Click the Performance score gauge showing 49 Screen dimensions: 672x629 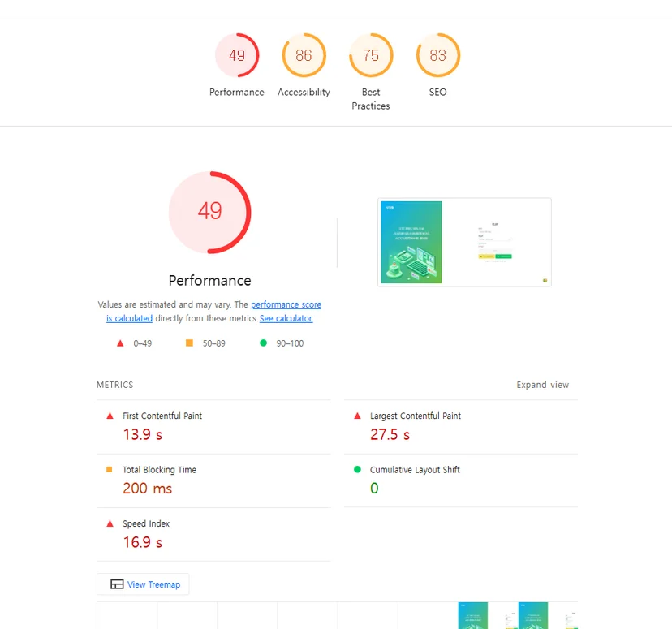click(236, 55)
